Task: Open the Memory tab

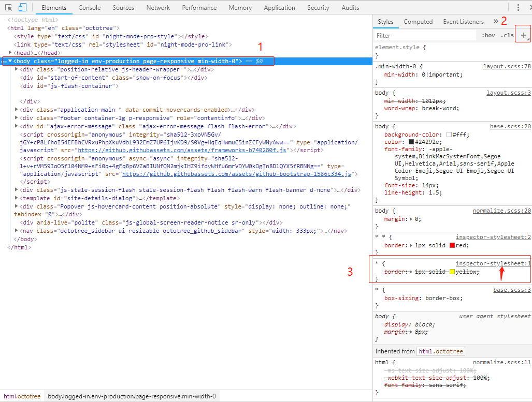Action: 240,7
